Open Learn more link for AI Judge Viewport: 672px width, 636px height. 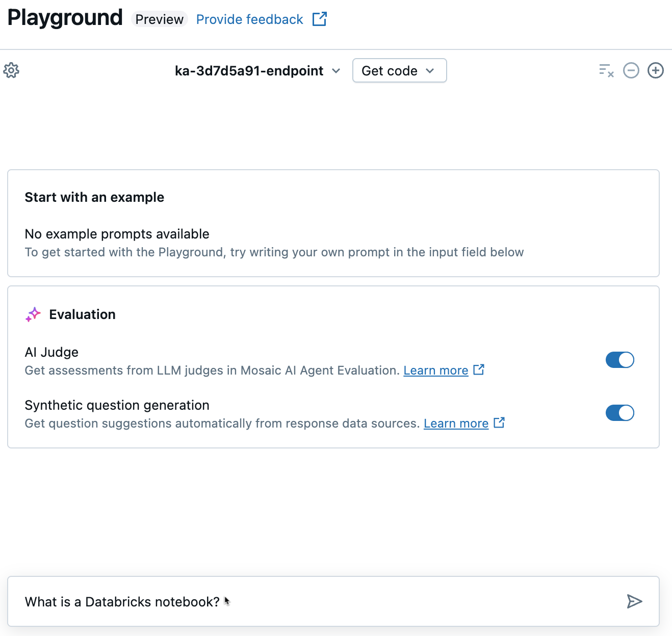coord(435,370)
